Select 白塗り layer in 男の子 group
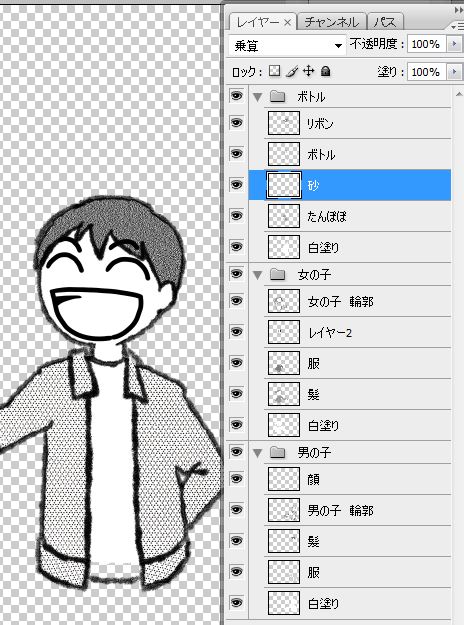 pos(323,603)
